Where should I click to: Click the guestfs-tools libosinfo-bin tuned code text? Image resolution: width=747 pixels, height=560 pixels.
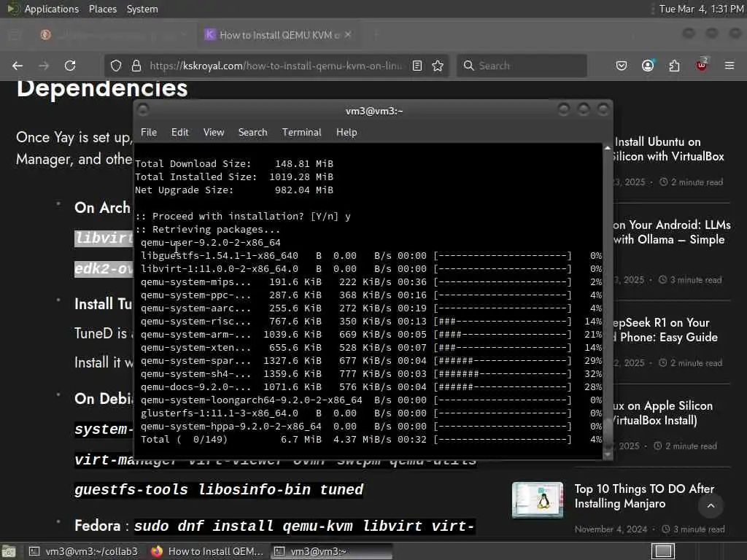click(219, 489)
